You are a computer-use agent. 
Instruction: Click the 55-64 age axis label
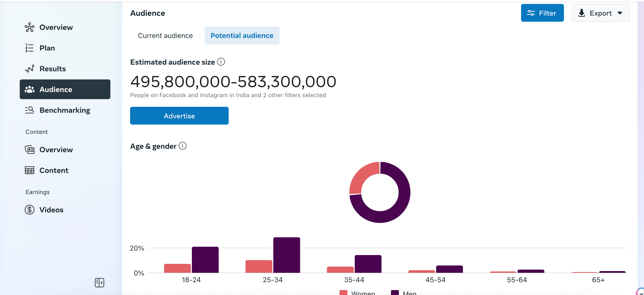coord(517,280)
